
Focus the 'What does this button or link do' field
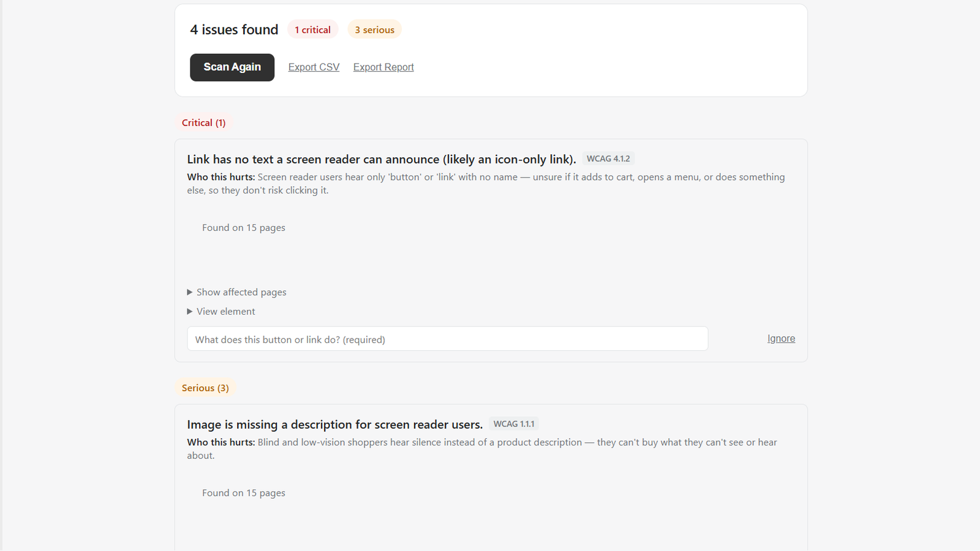click(x=448, y=339)
